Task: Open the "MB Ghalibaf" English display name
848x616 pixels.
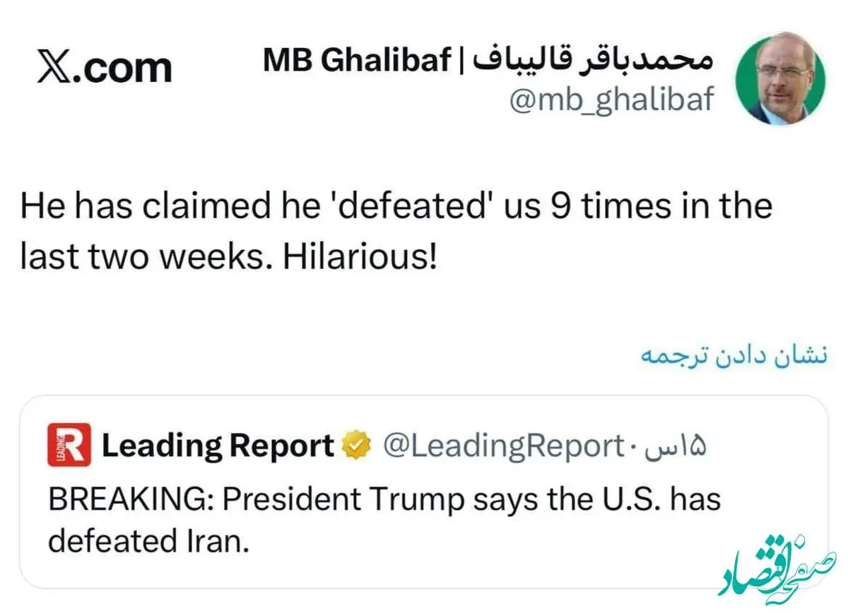Action: [x=357, y=61]
